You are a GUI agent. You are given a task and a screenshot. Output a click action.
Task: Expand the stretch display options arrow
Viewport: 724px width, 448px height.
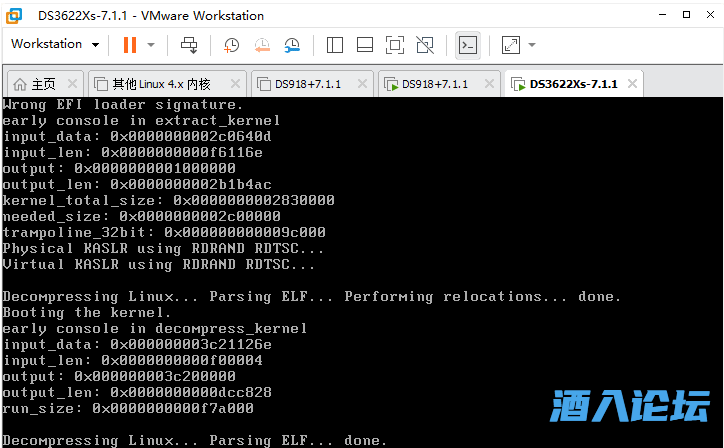(x=532, y=44)
